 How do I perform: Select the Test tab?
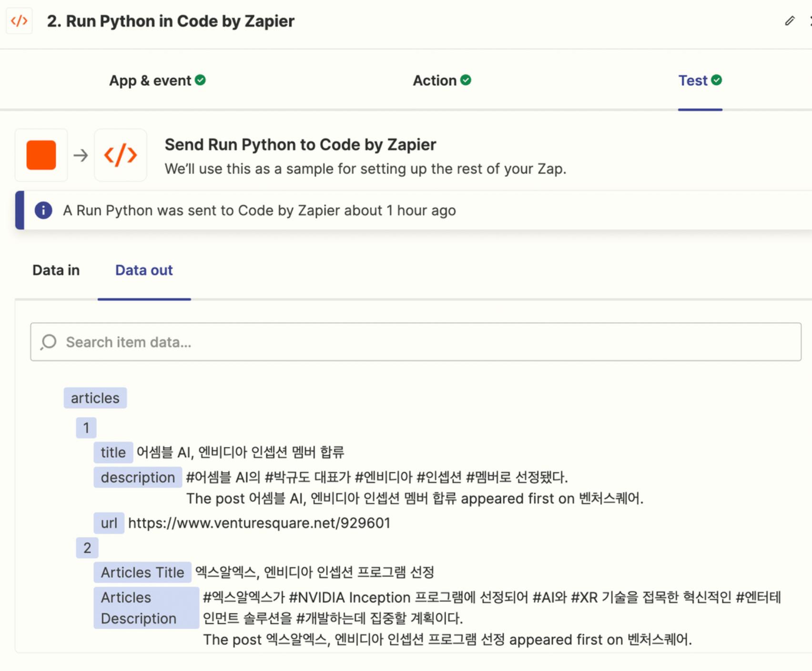point(700,81)
